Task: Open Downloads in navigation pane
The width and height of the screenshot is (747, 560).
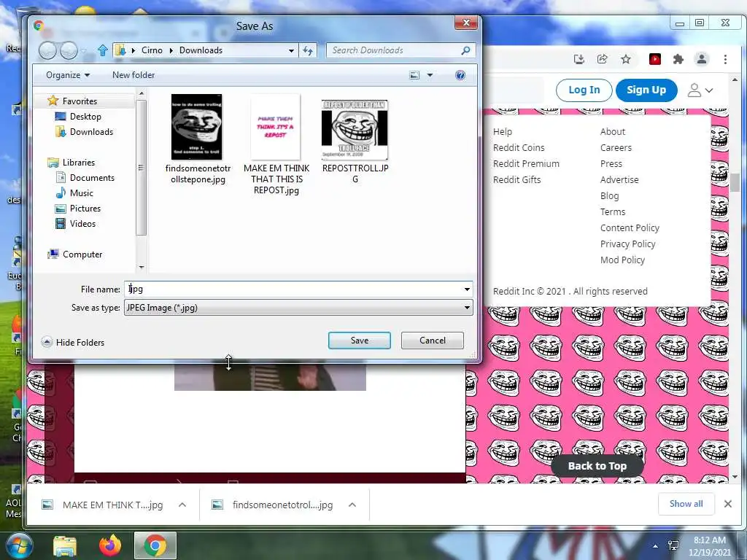Action: pos(91,132)
